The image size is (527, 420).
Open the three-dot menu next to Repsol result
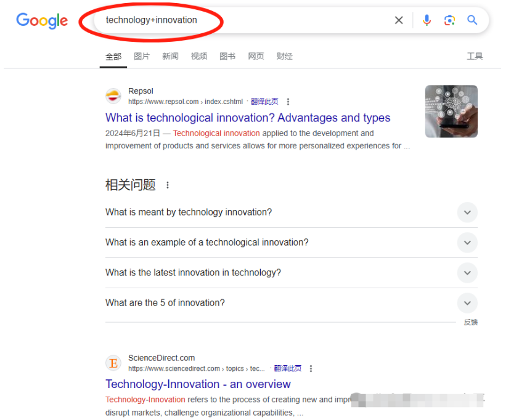pos(288,102)
